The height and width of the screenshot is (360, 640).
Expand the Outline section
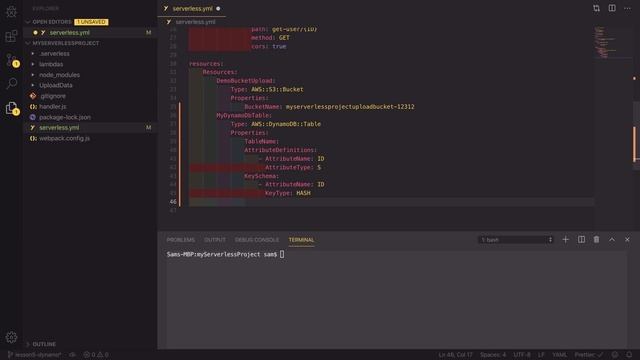click(44, 344)
